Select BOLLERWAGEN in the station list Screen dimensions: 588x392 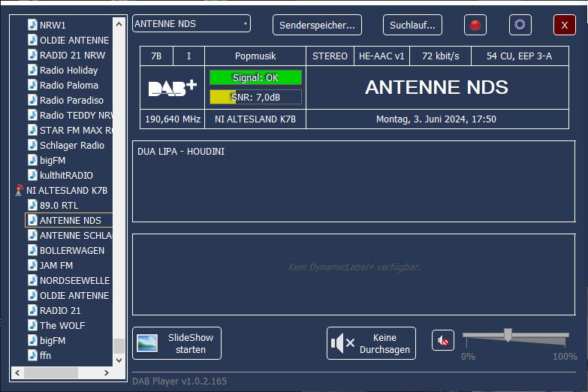pos(72,250)
